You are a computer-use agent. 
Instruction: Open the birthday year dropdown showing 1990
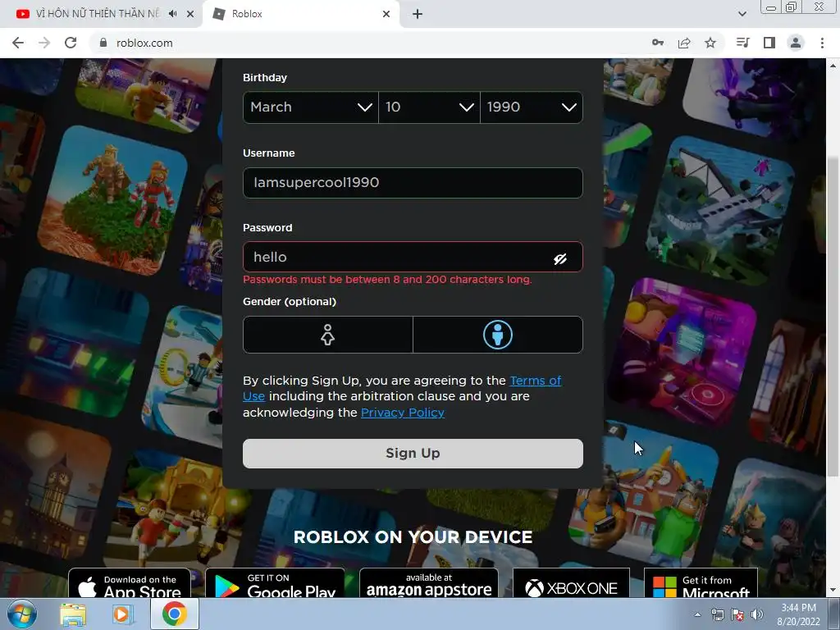coord(532,107)
